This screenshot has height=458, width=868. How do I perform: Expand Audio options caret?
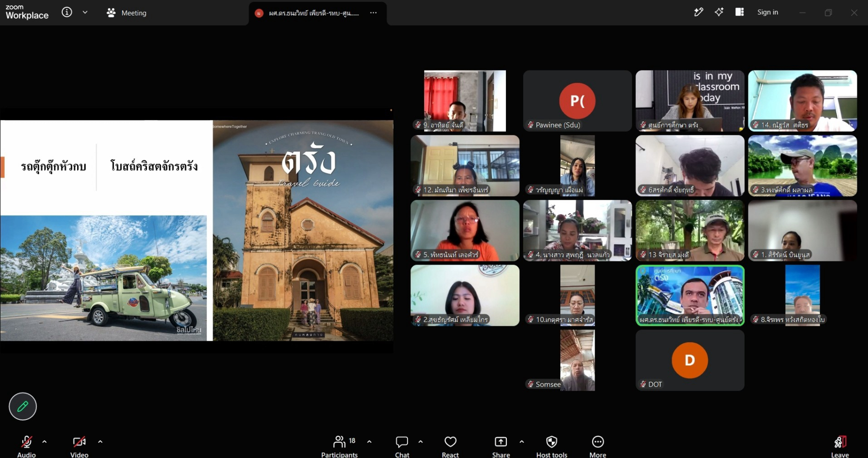[x=44, y=442]
